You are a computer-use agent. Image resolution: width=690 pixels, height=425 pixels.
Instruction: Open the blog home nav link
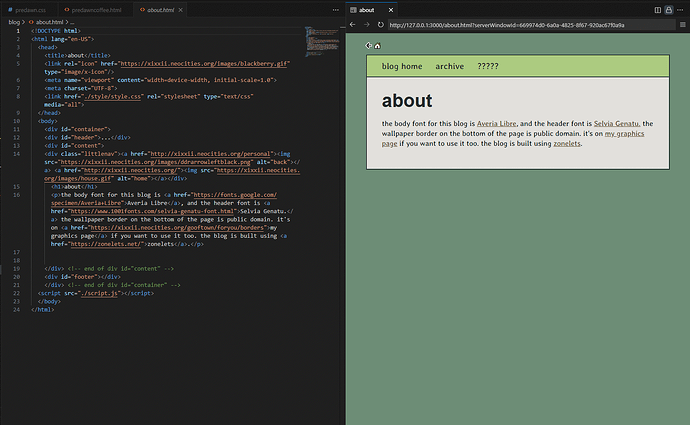402,66
